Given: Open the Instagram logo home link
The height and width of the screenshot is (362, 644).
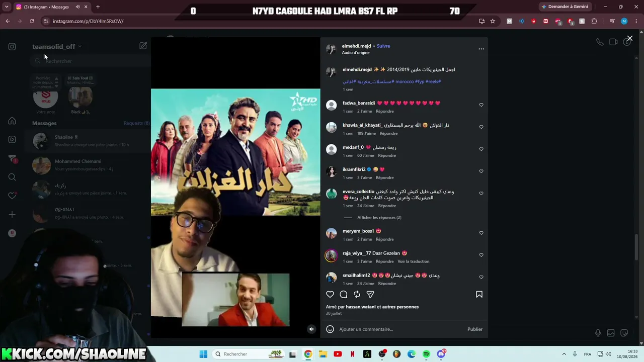Looking at the screenshot, I should coord(12,47).
